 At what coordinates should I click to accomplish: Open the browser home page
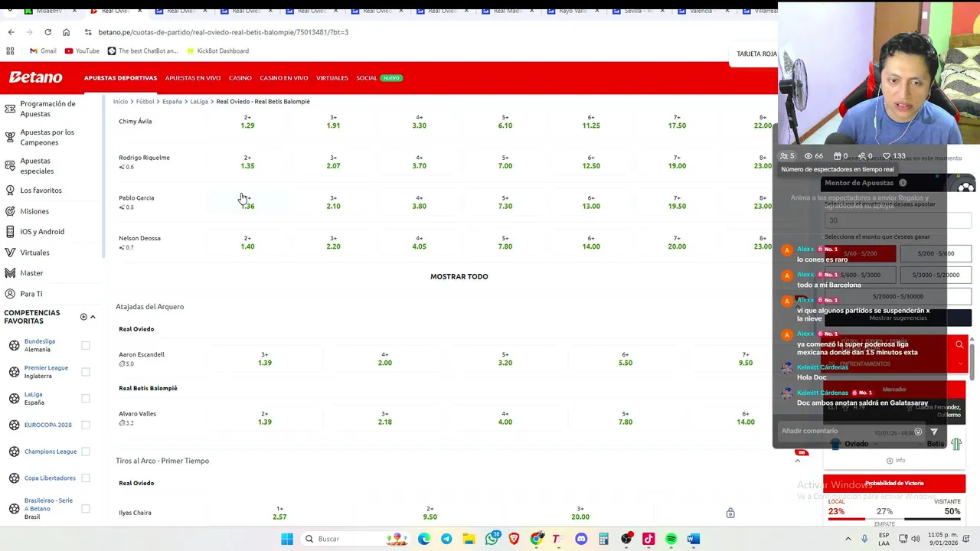(x=66, y=32)
